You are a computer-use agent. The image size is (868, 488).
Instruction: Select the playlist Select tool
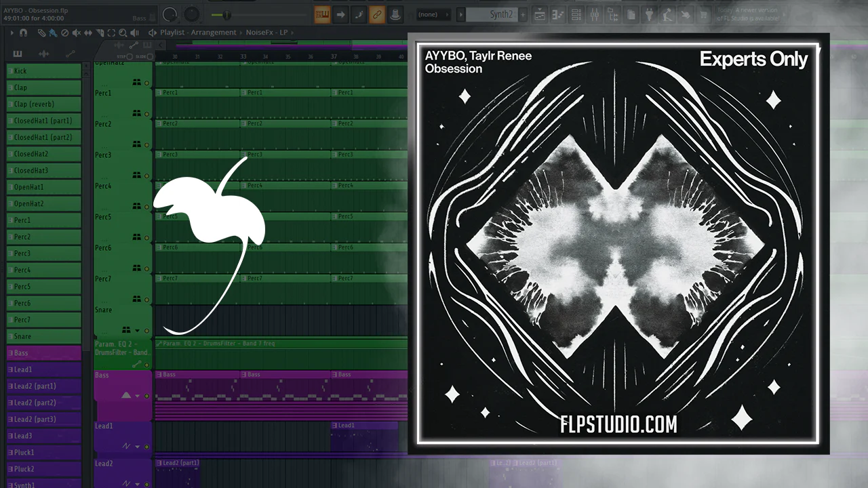point(111,33)
